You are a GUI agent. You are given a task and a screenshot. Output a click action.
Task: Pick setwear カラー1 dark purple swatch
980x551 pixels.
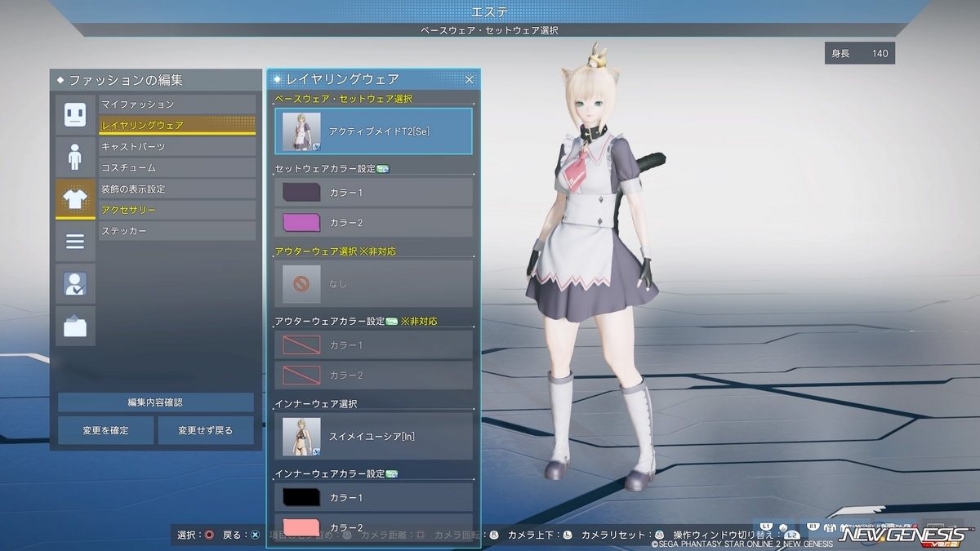(301, 193)
